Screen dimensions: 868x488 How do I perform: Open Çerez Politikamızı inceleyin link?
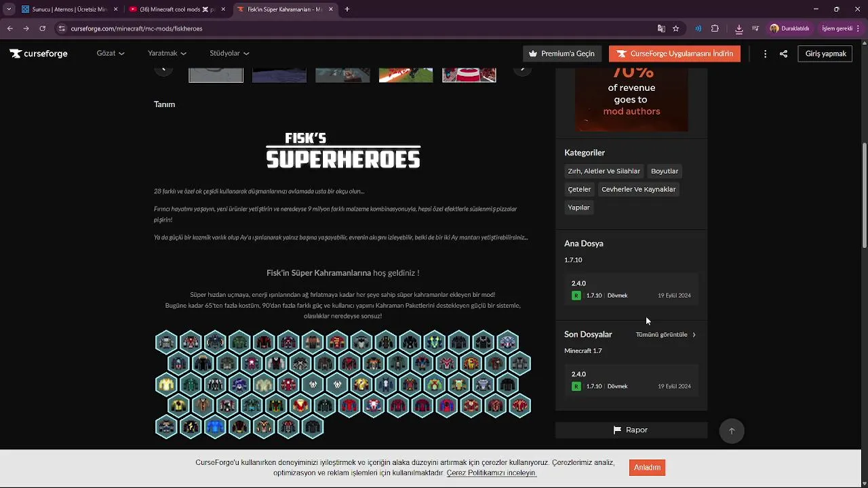[x=492, y=473]
